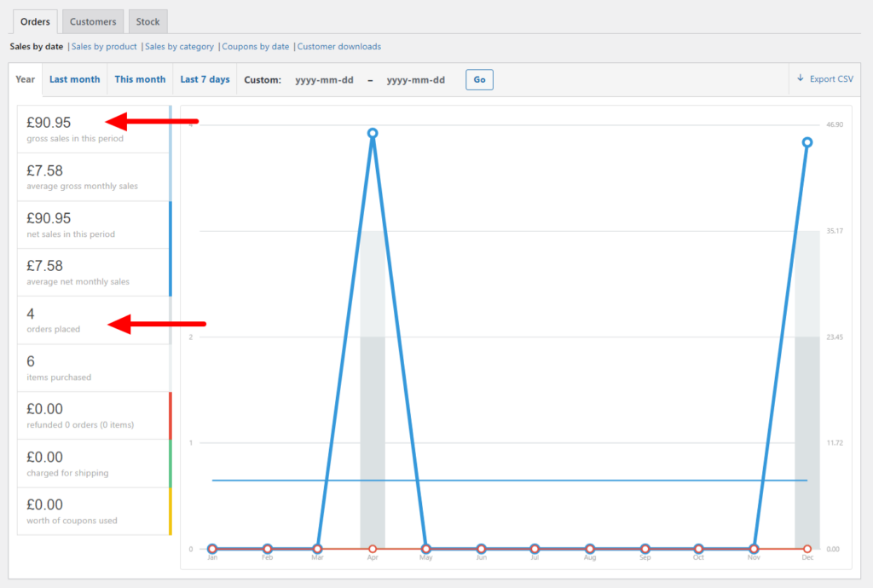Toggle the items purchased legend entry
Screen dimensions: 873x588
pos(94,367)
